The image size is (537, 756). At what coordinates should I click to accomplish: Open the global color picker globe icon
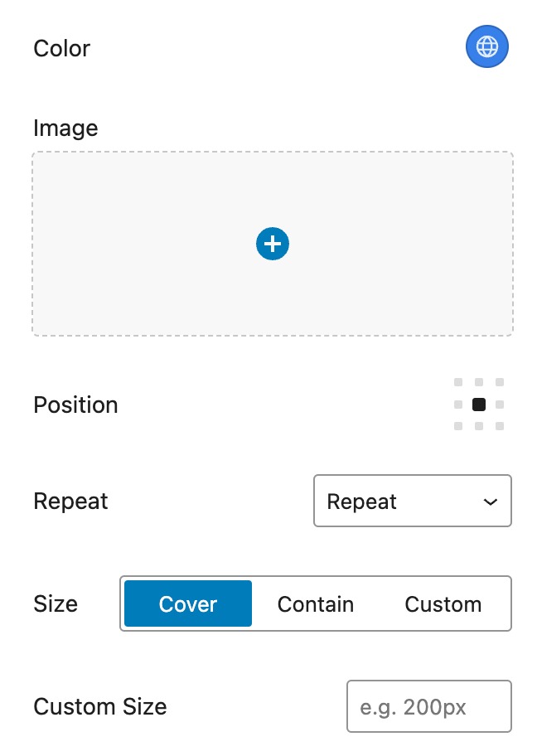487,46
